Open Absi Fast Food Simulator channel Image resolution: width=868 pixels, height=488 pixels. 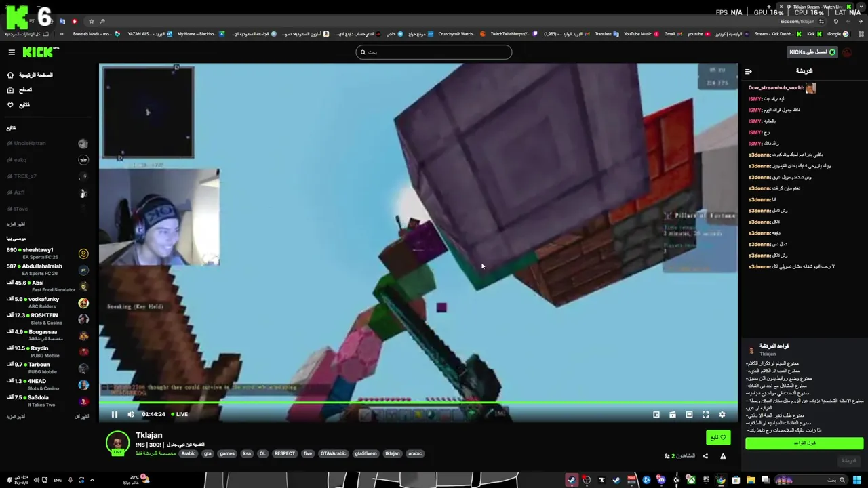tap(47, 286)
